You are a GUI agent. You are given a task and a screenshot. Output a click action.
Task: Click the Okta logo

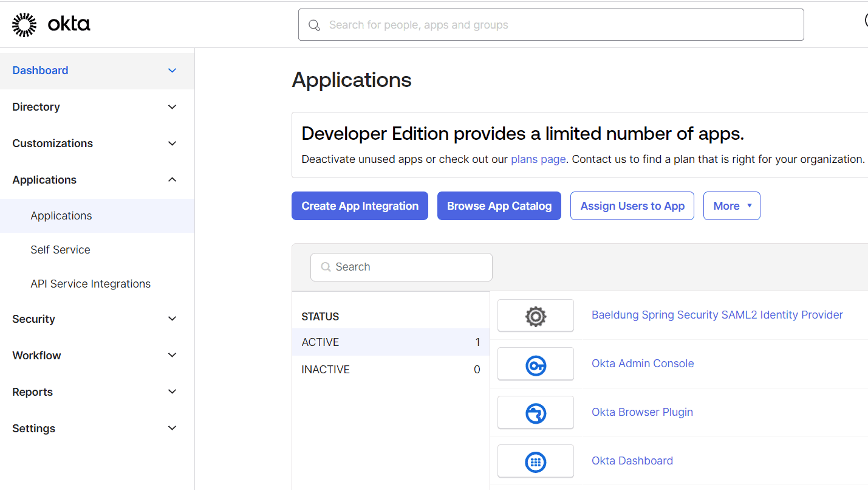pos(50,24)
